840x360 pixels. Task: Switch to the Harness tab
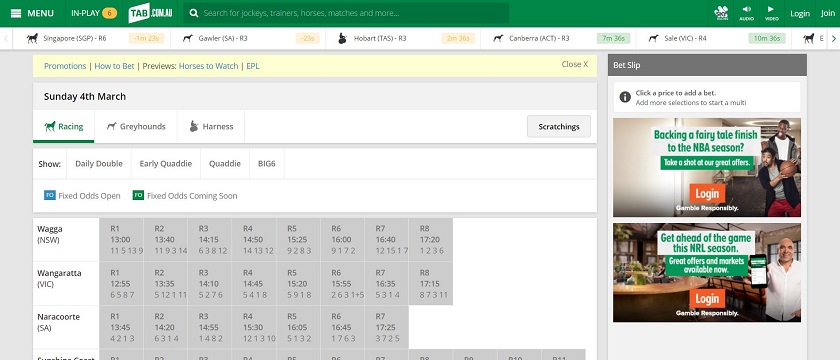tap(211, 126)
